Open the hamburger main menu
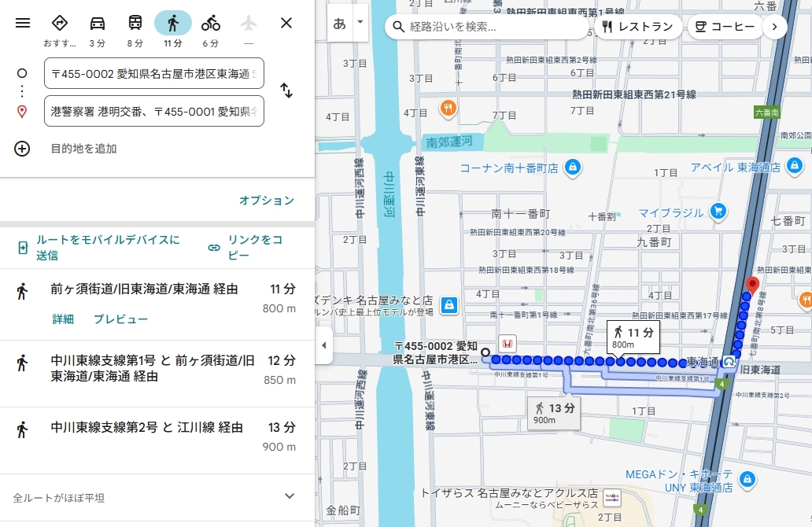Screen dimensions: 812x527 point(23,23)
